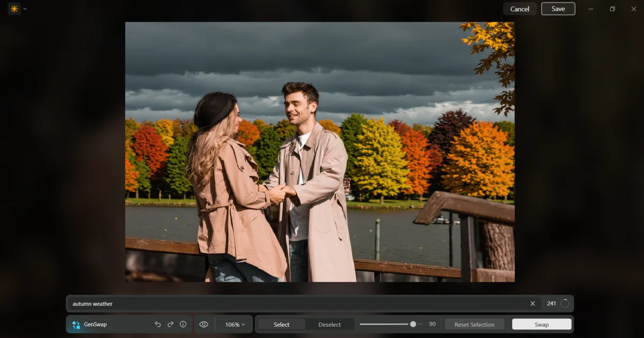
Task: Open the 106% zoom level dropdown
Action: point(234,324)
